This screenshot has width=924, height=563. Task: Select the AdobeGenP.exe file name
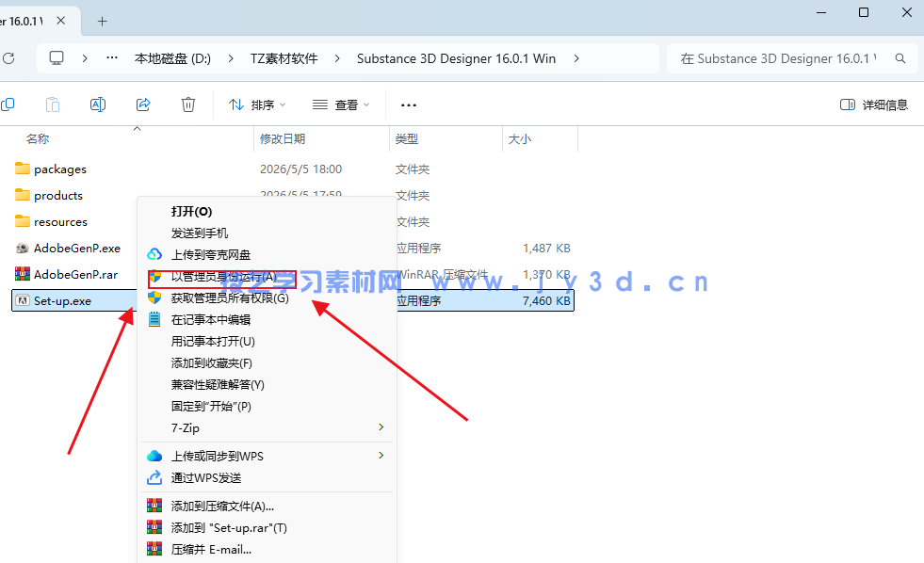click(x=77, y=248)
